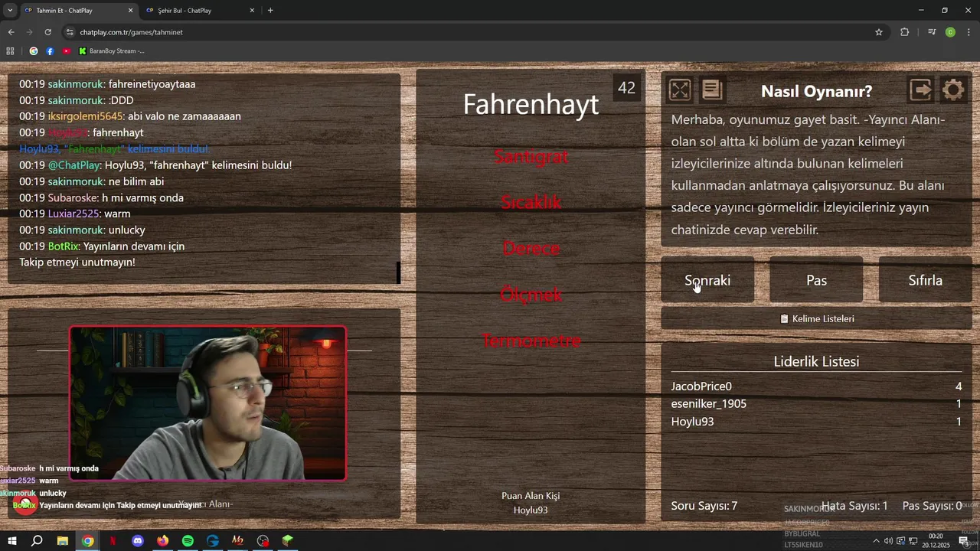Open Spotify from the taskbar

188,541
